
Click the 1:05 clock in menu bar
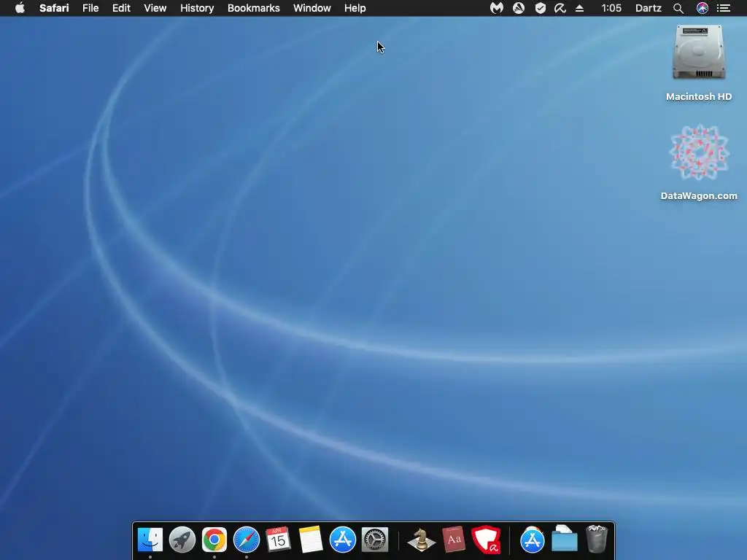[611, 8]
